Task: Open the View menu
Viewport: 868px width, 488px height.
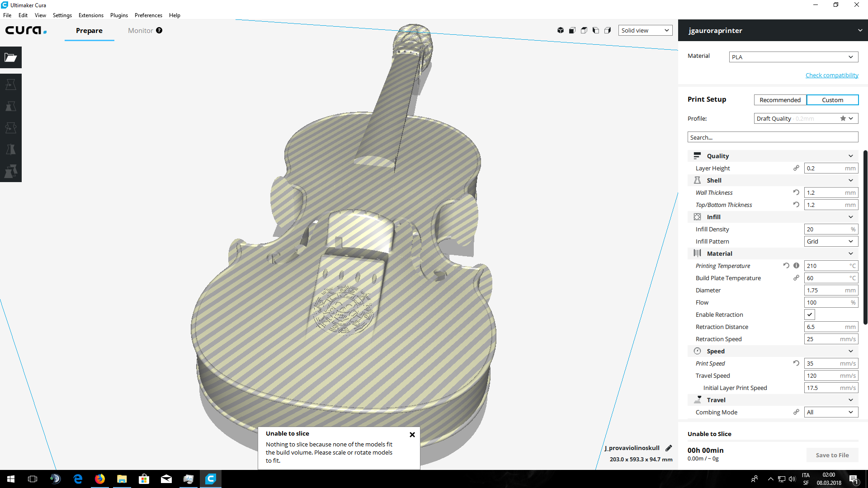Action: tap(40, 15)
